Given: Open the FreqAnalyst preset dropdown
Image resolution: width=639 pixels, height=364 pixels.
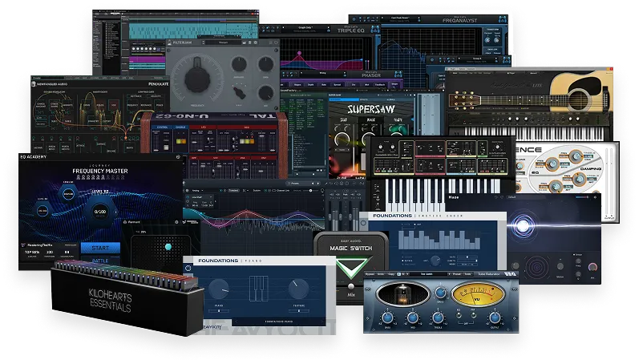Looking at the screenshot, I should (x=400, y=18).
